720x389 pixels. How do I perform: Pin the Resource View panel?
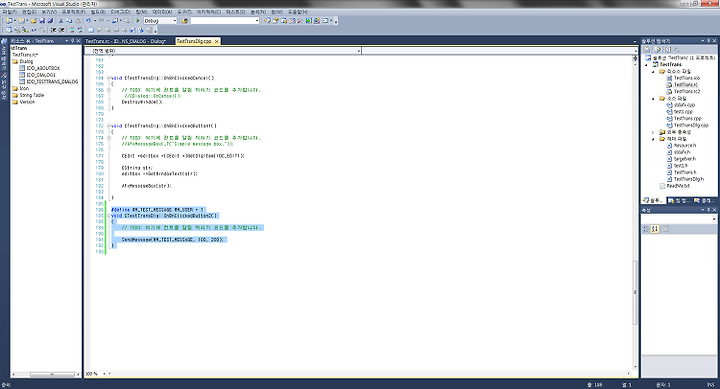[x=72, y=41]
